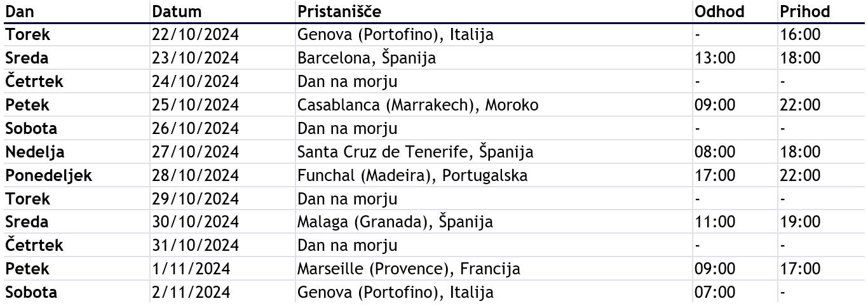Image resolution: width=868 pixels, height=308 pixels.
Task: Click the Odhod column header
Action: click(x=719, y=11)
